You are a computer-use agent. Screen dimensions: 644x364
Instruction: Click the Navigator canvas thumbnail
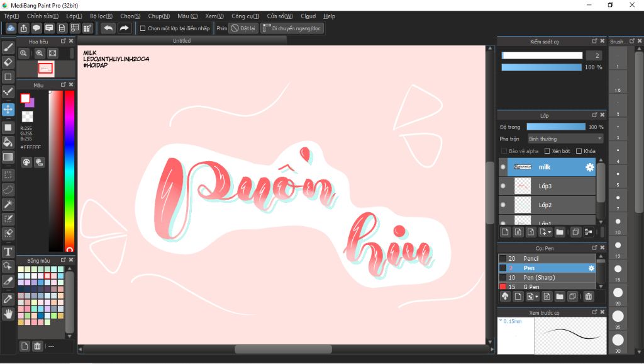tap(45, 69)
